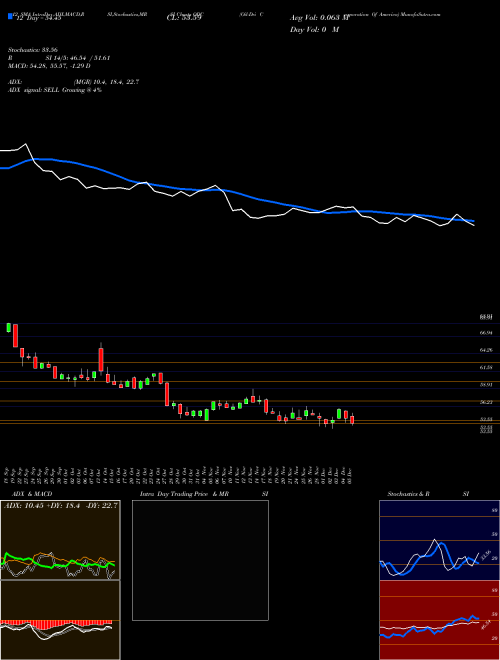
Task: Click the first green candlestick at chart start
Action: pyautogui.click(x=8, y=327)
